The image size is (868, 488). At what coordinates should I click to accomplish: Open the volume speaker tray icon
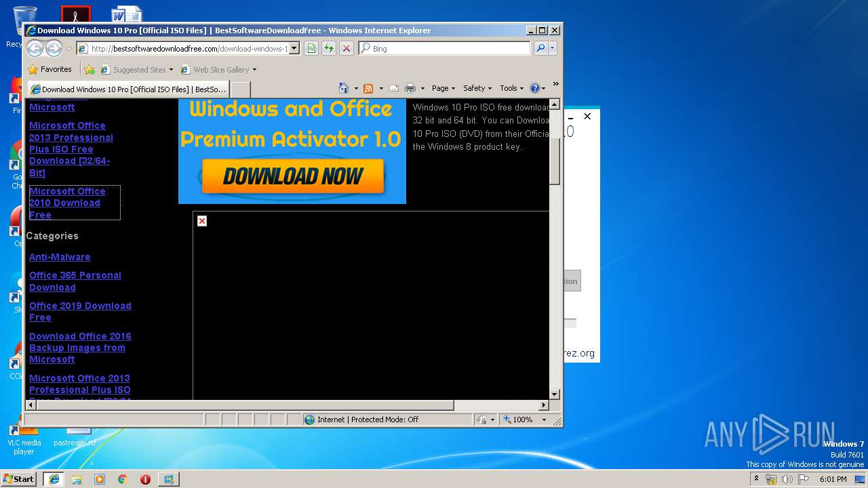coord(787,479)
